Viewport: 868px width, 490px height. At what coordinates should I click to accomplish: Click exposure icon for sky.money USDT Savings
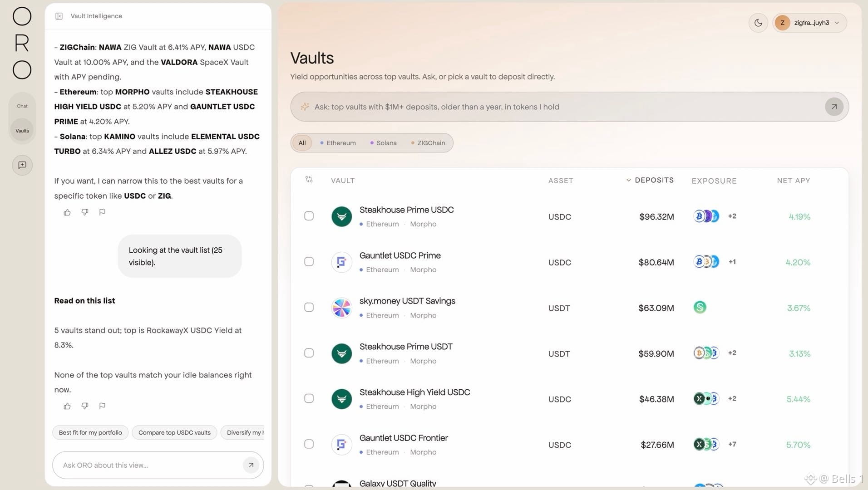(700, 307)
